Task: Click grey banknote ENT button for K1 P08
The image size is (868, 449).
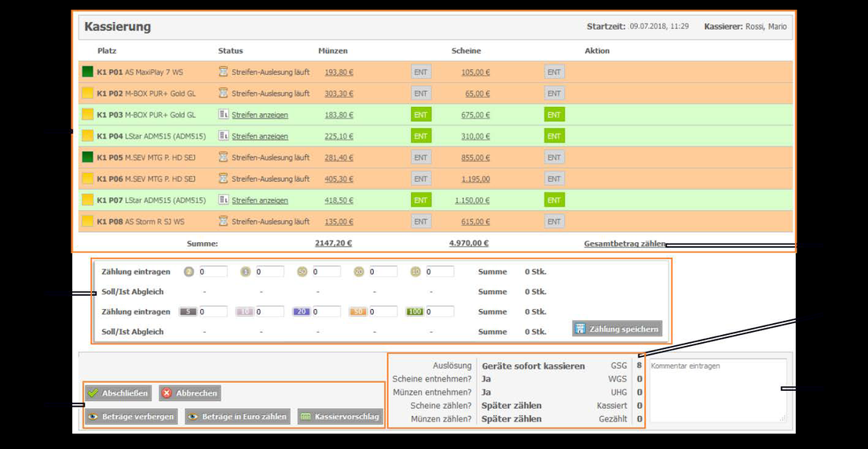Action: (x=554, y=222)
